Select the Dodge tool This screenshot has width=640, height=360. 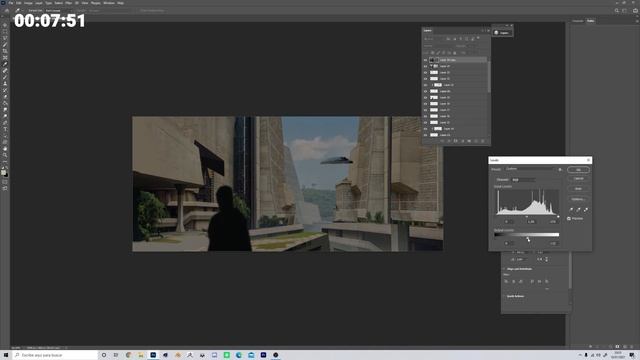(5, 116)
